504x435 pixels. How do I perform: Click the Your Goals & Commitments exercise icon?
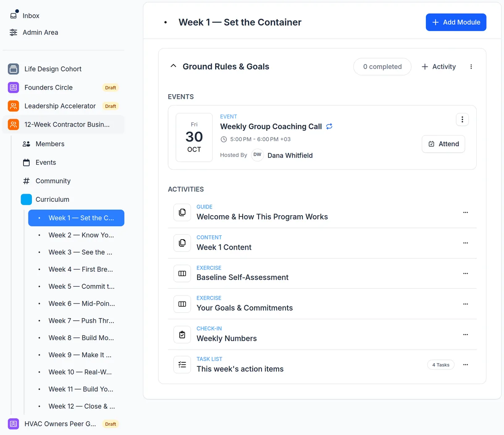click(x=182, y=304)
